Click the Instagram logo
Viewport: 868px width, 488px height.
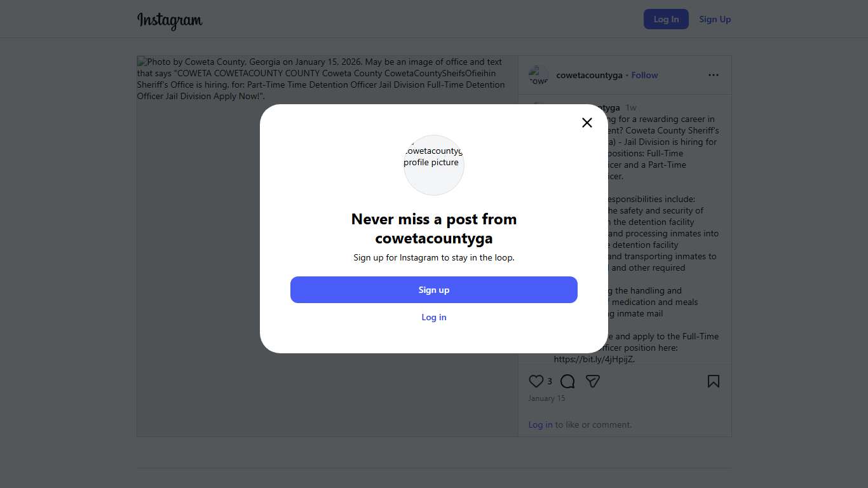pyautogui.click(x=170, y=20)
